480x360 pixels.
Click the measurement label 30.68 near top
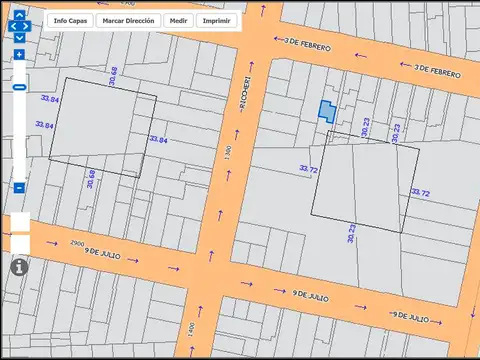113,76
